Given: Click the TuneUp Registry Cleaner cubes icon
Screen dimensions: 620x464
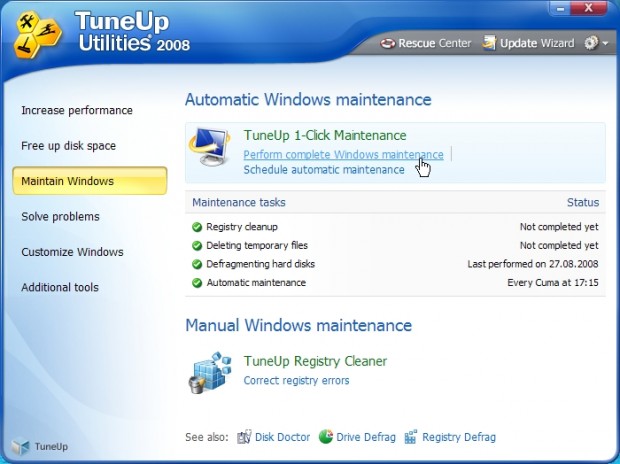Looking at the screenshot, I should click(209, 372).
